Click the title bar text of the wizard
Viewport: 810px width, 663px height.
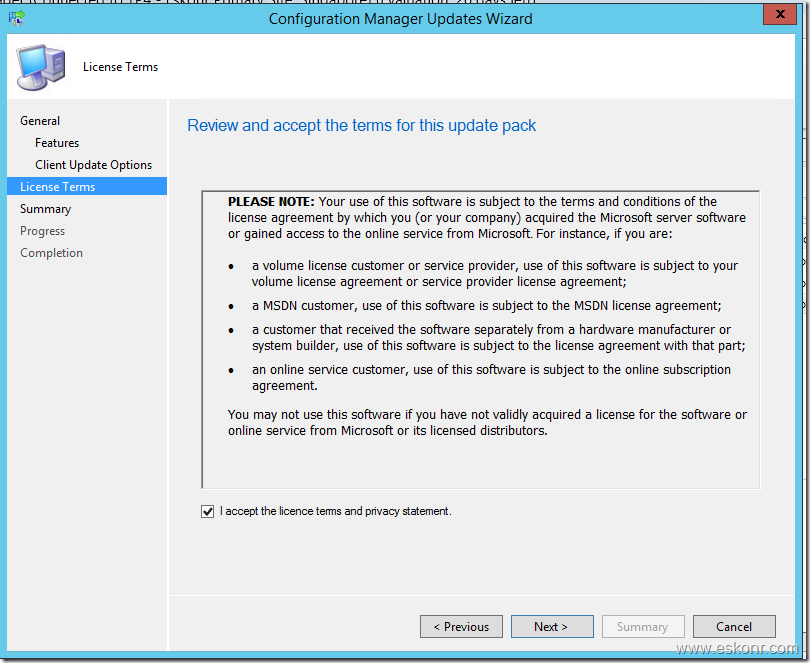400,18
